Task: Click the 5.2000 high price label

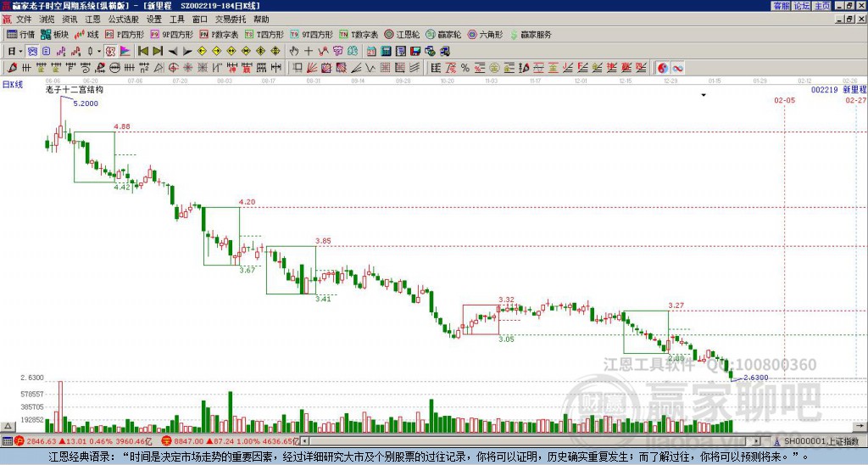Action: tap(86, 104)
